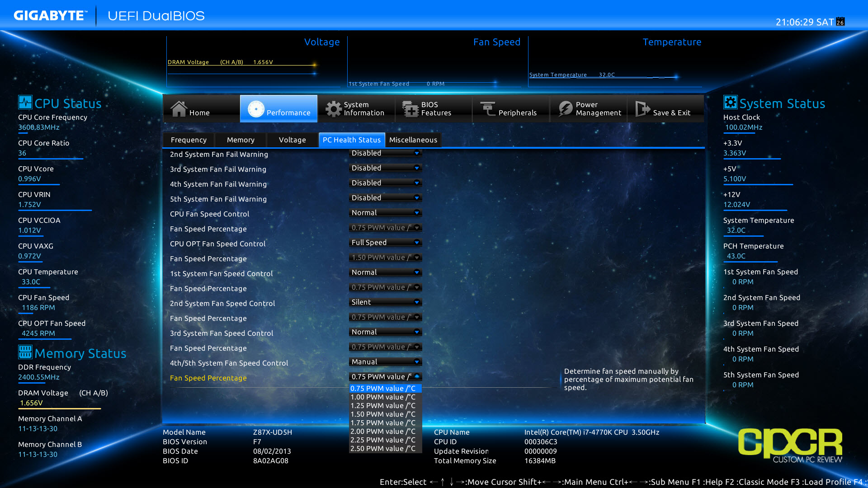The image size is (868, 488).
Task: Open the Power Management menu
Action: (588, 108)
